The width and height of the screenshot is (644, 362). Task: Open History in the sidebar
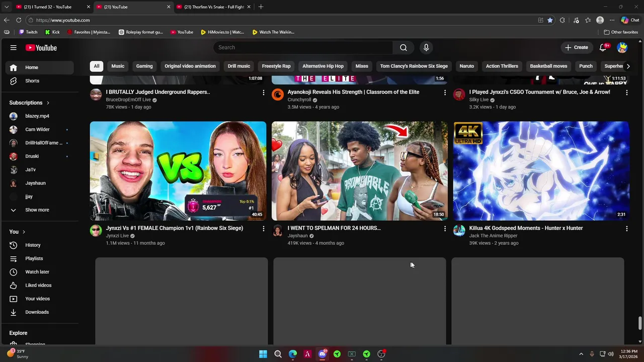pyautogui.click(x=40, y=245)
